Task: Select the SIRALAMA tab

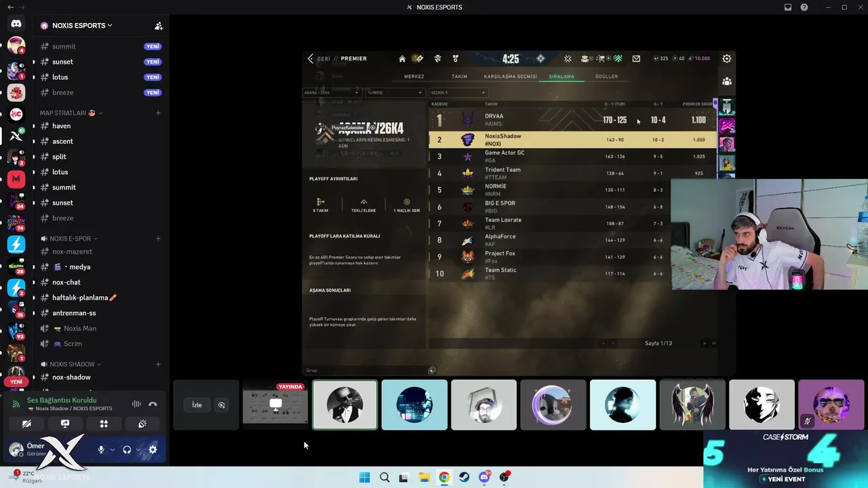Action: pyautogui.click(x=561, y=77)
